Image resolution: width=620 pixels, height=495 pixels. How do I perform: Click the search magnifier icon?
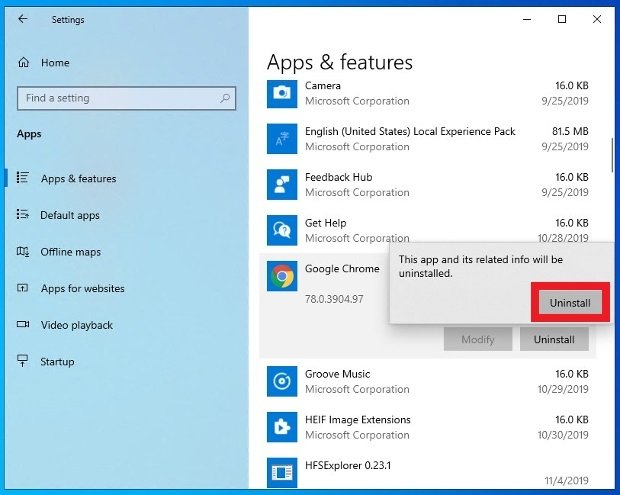(x=225, y=98)
